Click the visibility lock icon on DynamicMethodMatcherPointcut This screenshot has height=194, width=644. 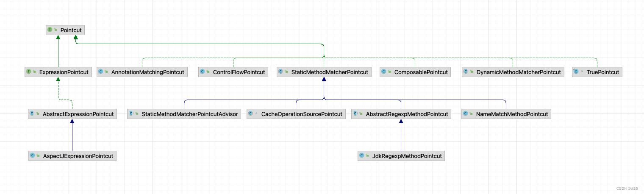472,72
